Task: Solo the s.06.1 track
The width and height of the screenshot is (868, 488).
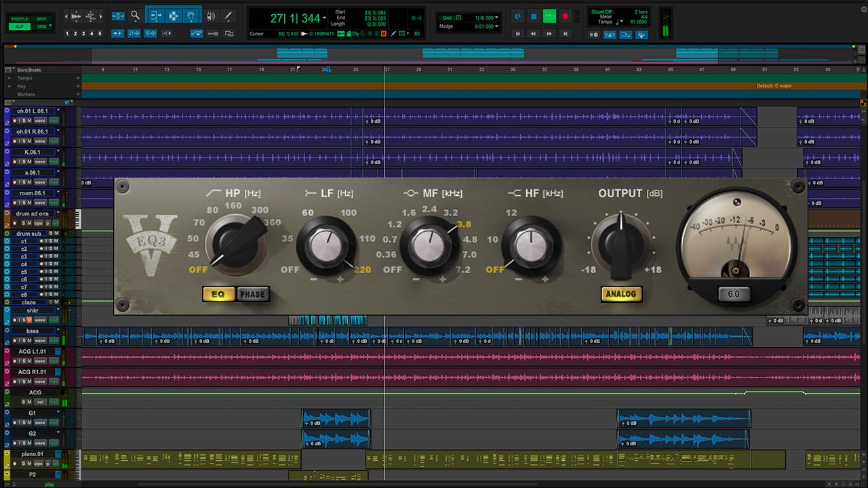Action: coord(24,182)
